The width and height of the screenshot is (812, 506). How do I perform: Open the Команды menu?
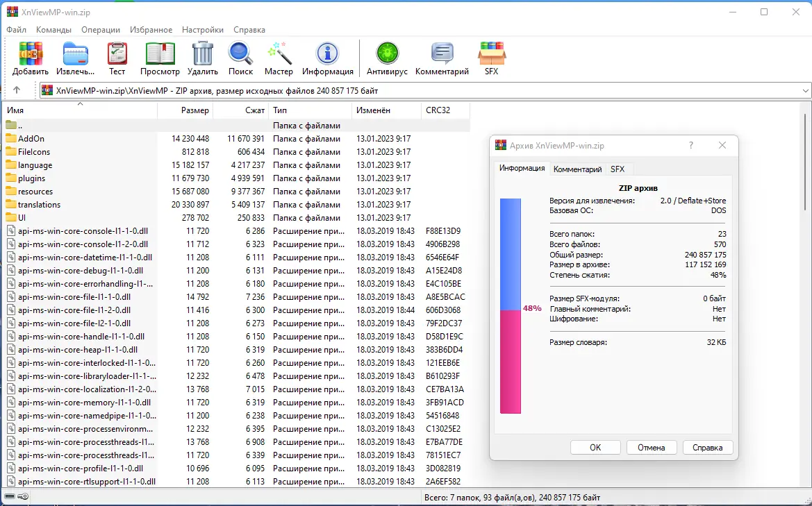[54, 29]
